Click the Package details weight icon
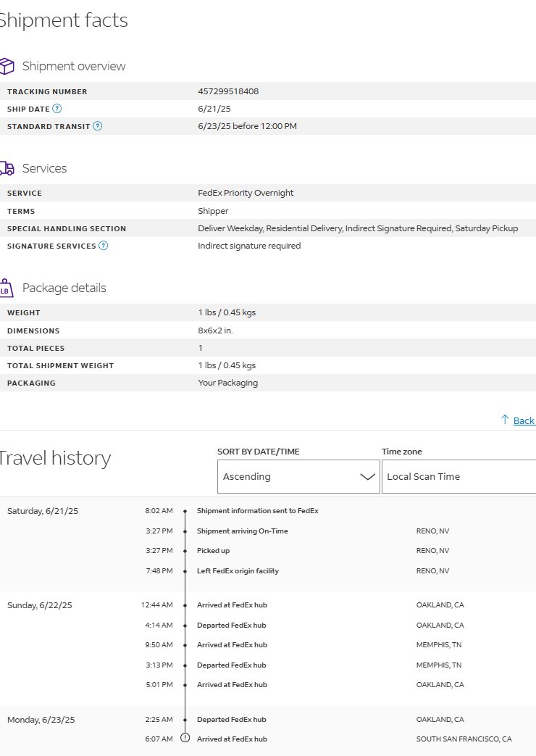 point(7,288)
